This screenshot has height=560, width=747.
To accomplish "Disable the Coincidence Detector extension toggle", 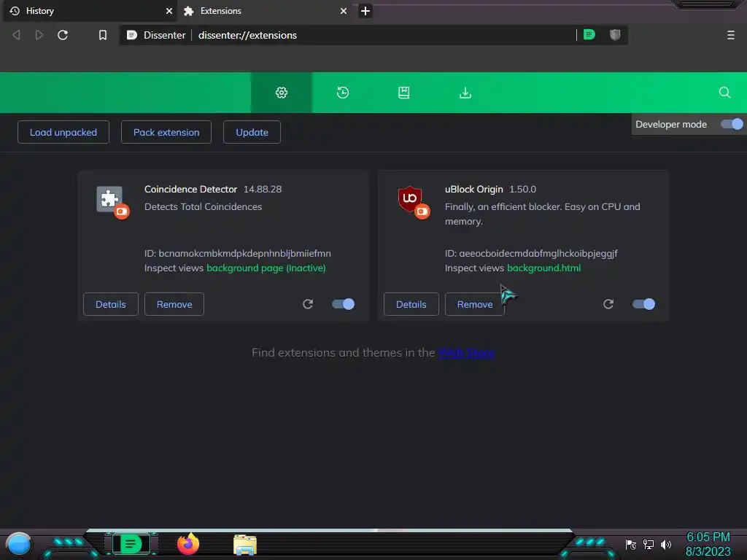I will [343, 304].
